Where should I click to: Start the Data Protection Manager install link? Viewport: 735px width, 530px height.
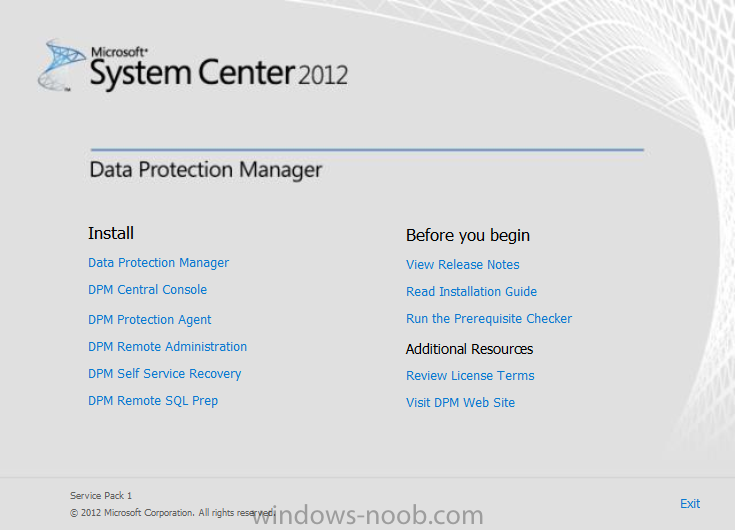point(158,263)
